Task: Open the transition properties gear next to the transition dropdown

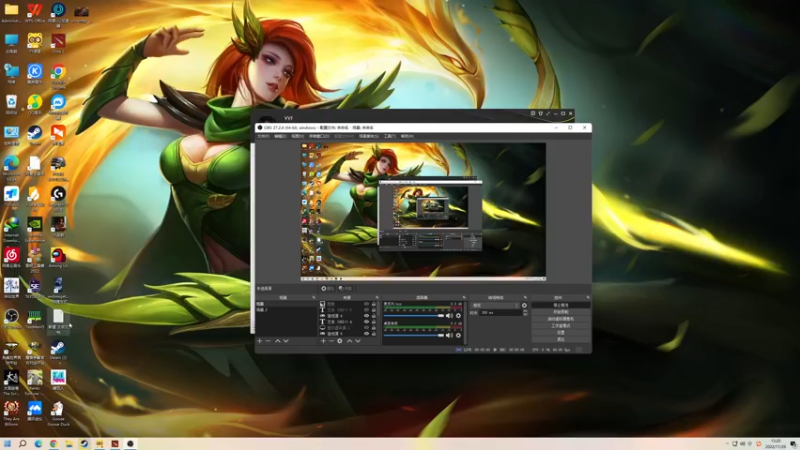Action: pyautogui.click(x=524, y=305)
